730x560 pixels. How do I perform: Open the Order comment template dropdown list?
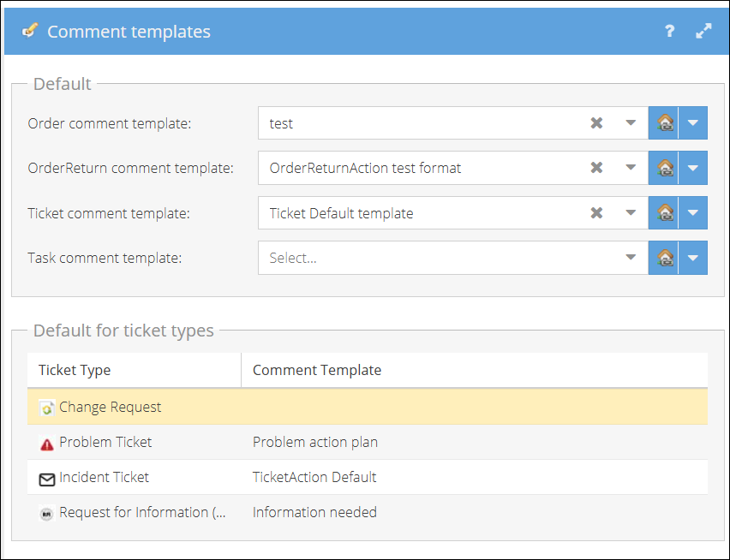[631, 122]
